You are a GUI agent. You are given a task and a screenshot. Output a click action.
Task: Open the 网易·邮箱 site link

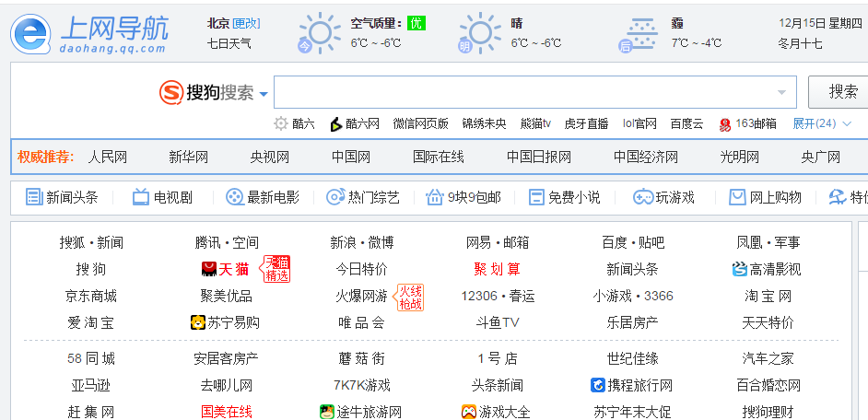click(x=498, y=242)
